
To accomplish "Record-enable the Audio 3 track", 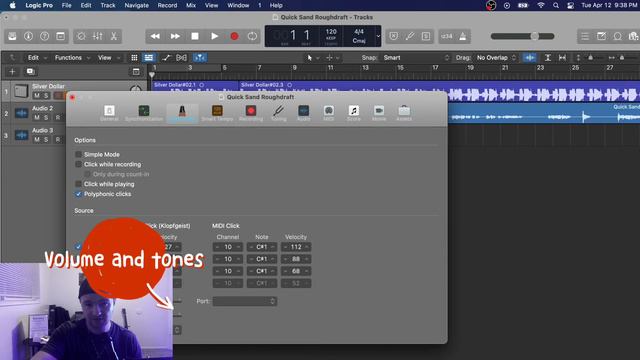I will point(58,139).
